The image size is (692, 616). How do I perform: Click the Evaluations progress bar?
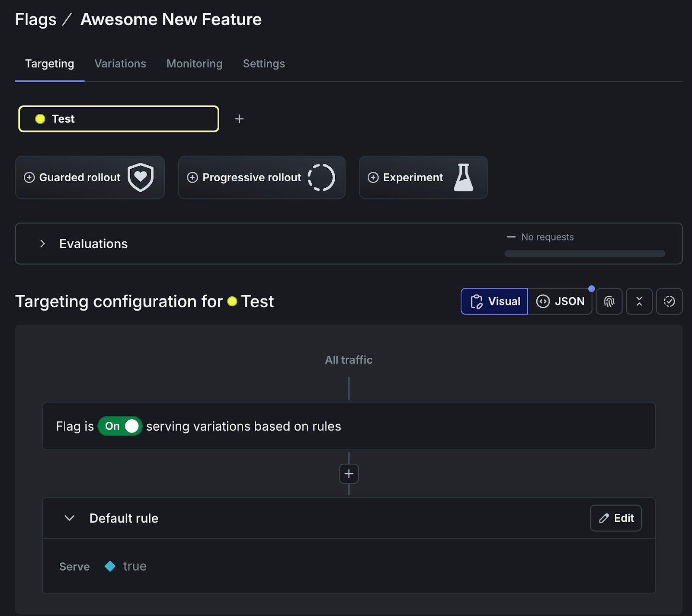point(584,253)
